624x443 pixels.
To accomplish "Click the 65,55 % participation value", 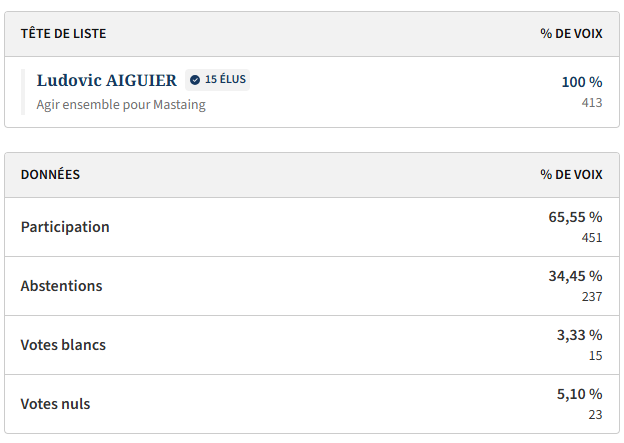I will click(575, 217).
